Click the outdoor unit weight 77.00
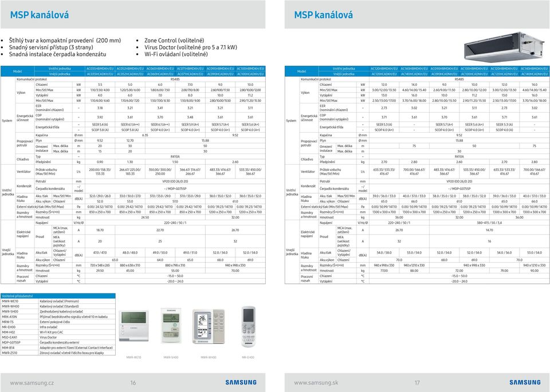The image size is (550, 392). click(x=384, y=271)
